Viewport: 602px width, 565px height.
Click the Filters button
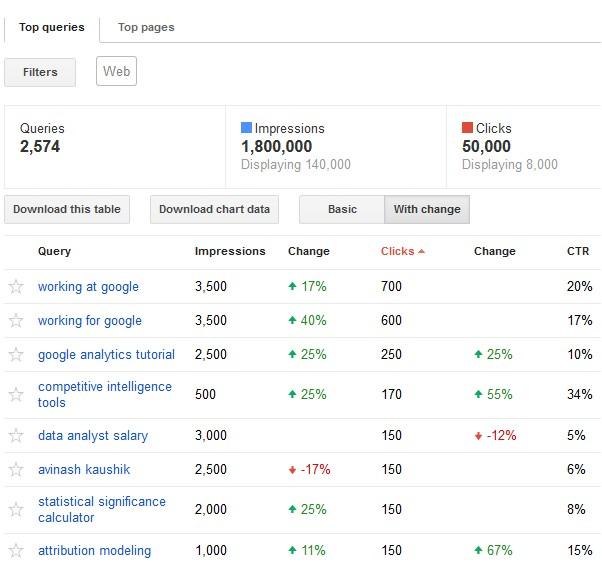click(x=40, y=72)
